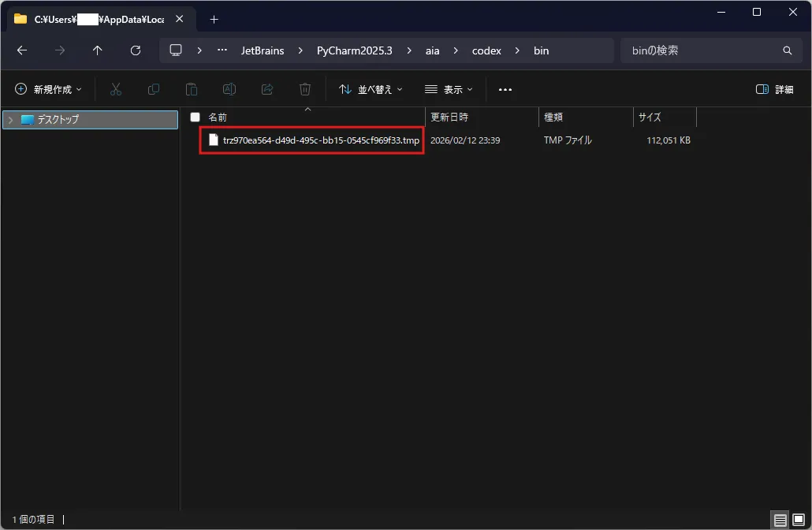The image size is (812, 530).
Task: Open the three-dots See more menu
Action: click(505, 90)
